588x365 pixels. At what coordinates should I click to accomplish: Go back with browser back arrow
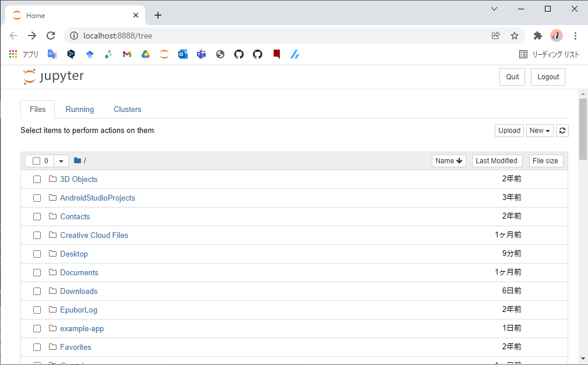[x=13, y=36]
